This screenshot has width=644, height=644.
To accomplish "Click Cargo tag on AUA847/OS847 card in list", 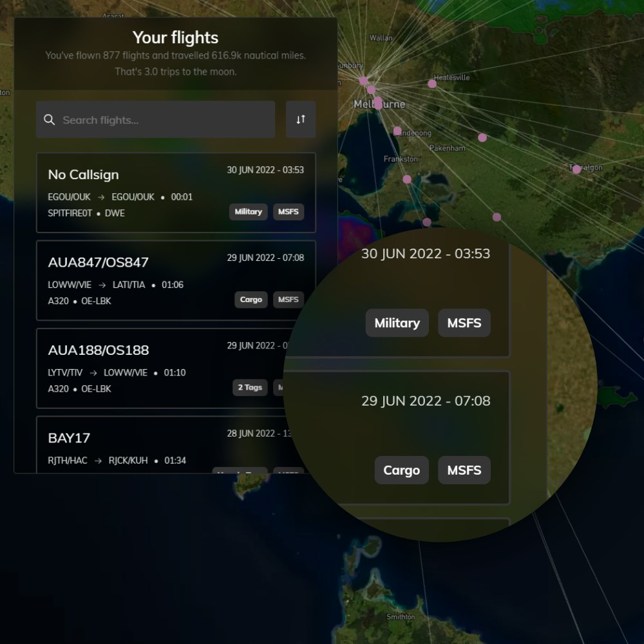I will [251, 299].
